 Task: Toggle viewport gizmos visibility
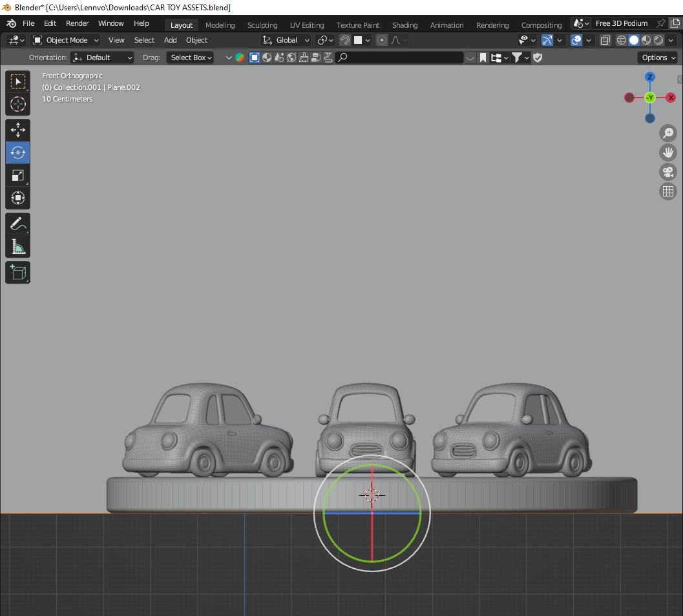[547, 40]
